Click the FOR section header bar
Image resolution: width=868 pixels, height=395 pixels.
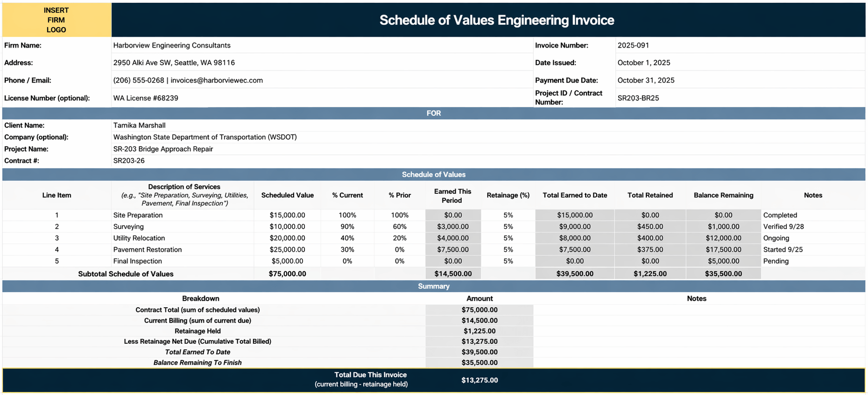point(434,113)
